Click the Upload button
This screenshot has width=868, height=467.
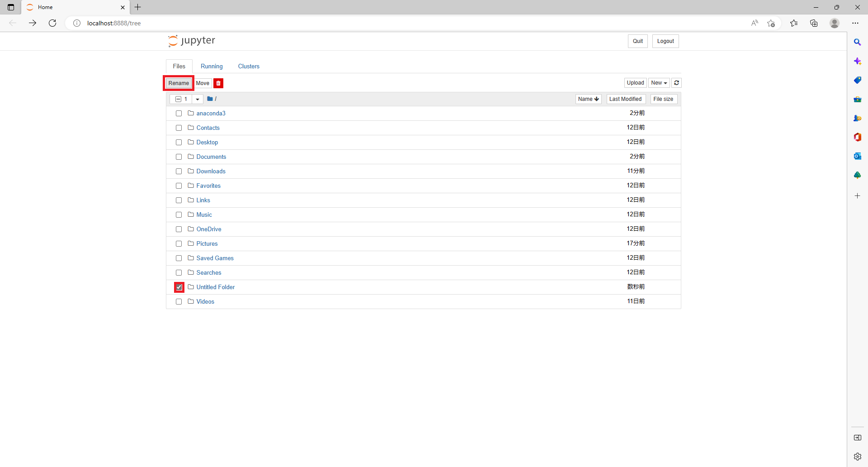(635, 83)
